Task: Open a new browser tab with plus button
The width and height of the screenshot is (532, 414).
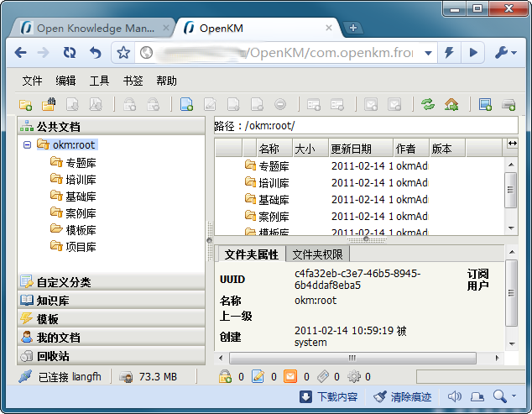Action: click(x=353, y=28)
